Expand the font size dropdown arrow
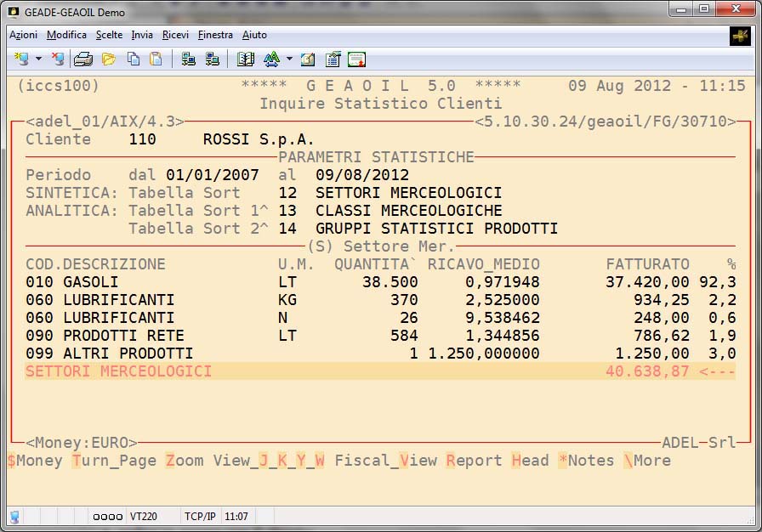 [289, 59]
